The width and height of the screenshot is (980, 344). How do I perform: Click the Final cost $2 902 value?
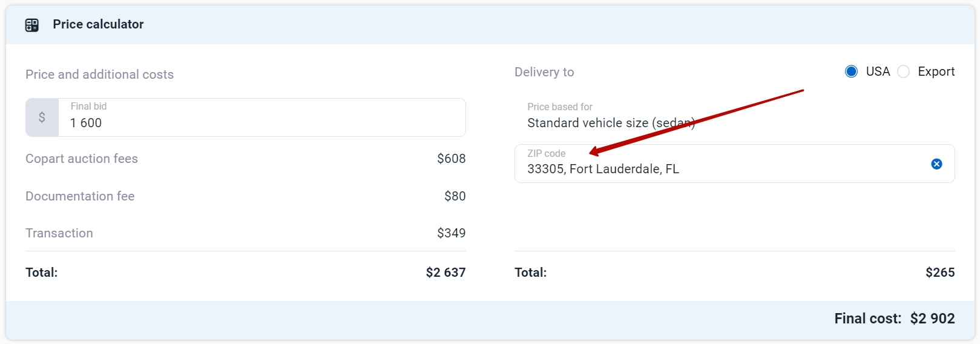932,319
